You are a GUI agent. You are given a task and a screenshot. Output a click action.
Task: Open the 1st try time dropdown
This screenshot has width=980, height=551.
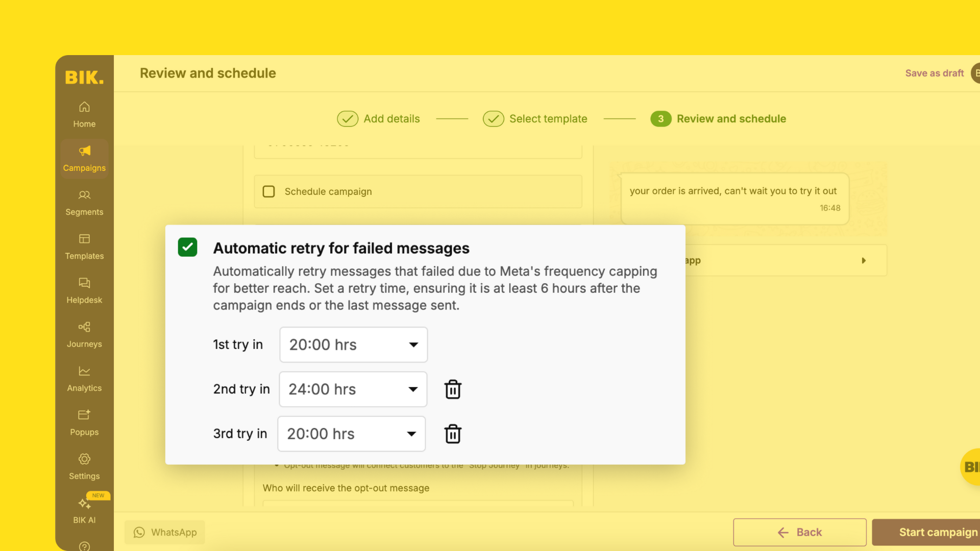[353, 344]
